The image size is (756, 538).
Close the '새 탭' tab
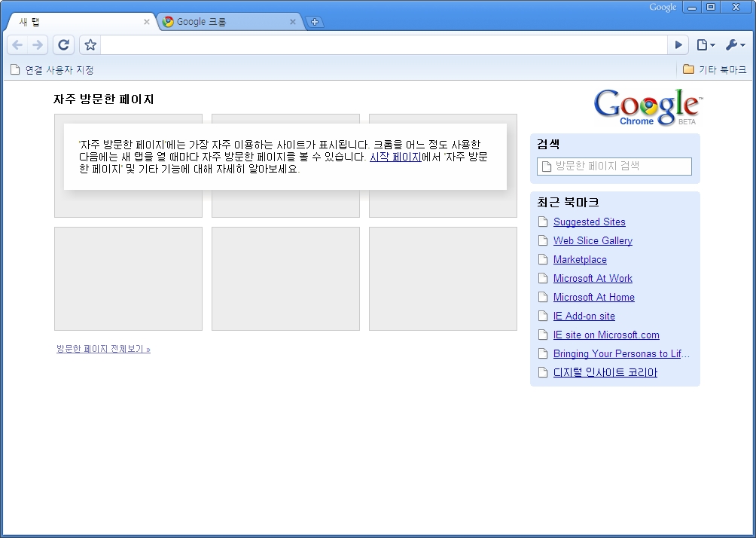(x=147, y=22)
